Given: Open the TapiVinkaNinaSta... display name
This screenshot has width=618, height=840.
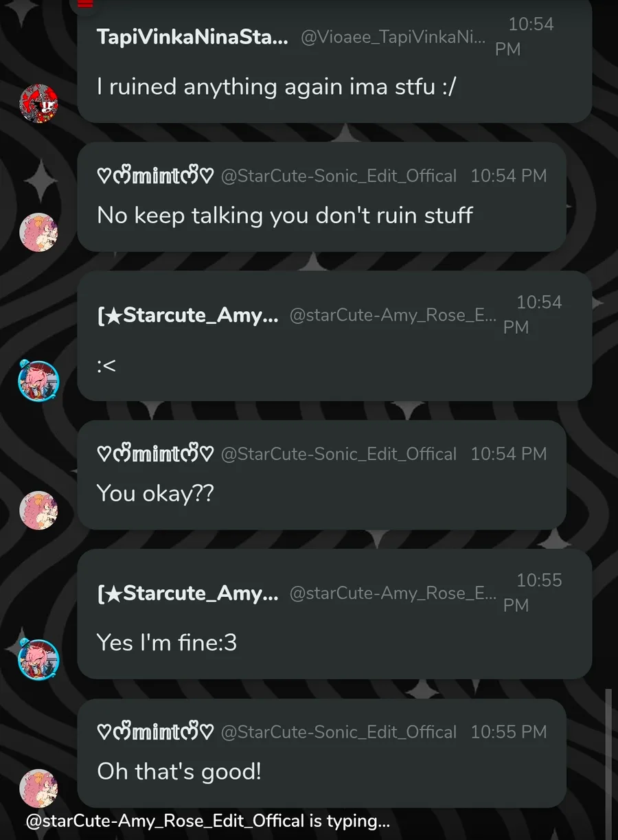Looking at the screenshot, I should (192, 37).
